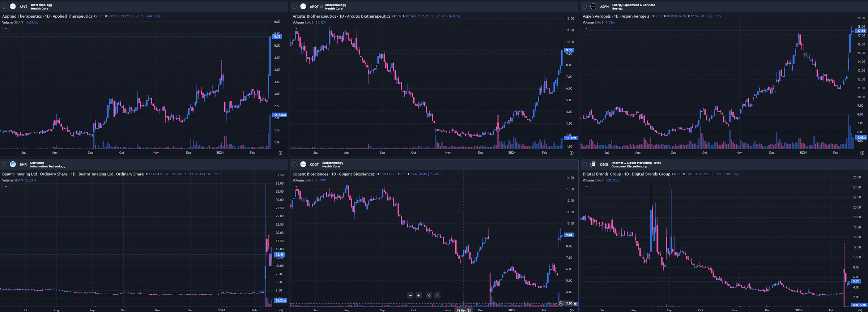Click the 16.534M volume label on APLT
This screenshot has width=868, height=312.
pyautogui.click(x=280, y=115)
